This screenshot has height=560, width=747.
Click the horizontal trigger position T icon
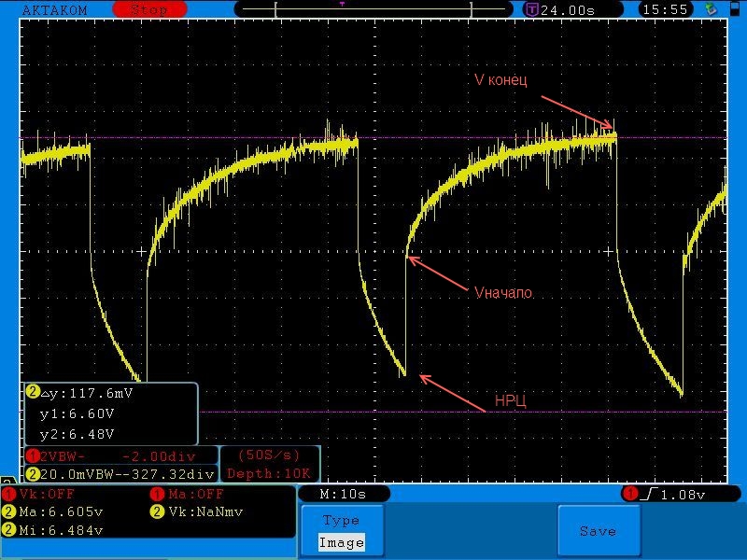532,9
